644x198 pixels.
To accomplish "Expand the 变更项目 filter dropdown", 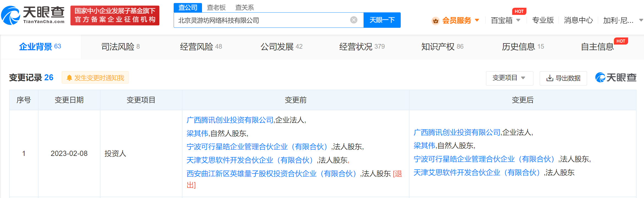I will 509,78.
